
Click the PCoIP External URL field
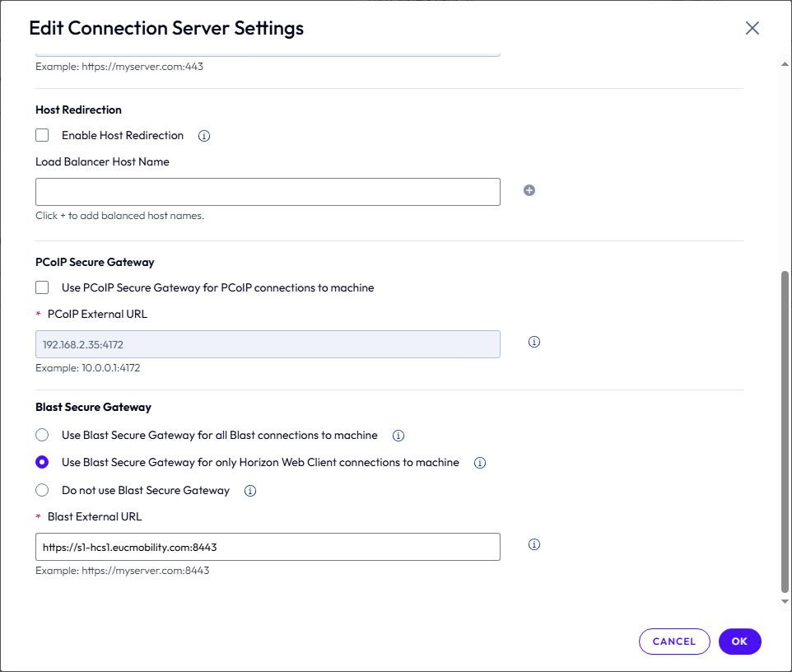[268, 344]
